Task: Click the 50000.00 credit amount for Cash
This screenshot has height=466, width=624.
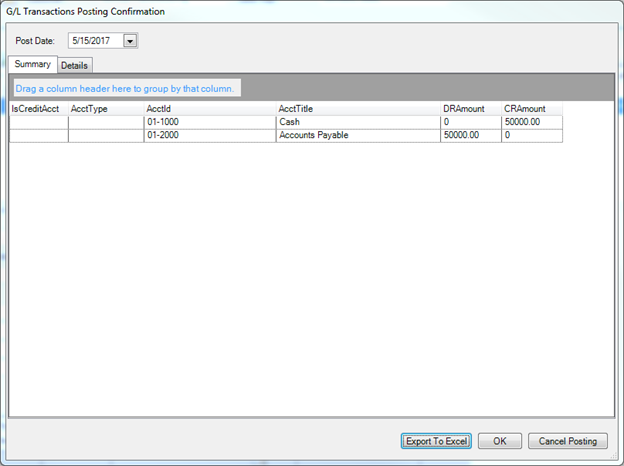Action: pyautogui.click(x=532, y=122)
